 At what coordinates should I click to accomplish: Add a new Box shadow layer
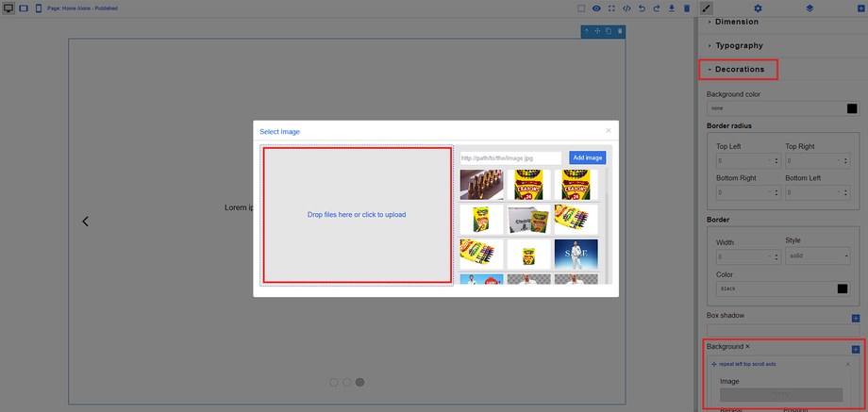click(x=856, y=318)
